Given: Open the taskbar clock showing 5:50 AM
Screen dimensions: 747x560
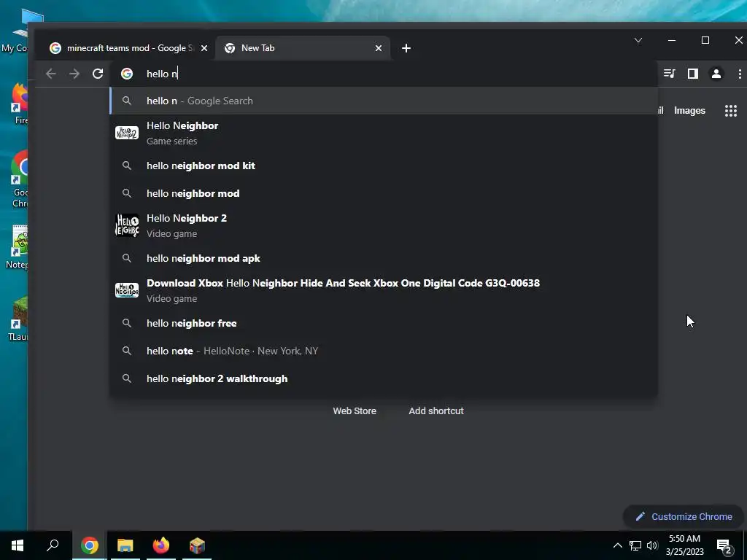Looking at the screenshot, I should (x=684, y=545).
